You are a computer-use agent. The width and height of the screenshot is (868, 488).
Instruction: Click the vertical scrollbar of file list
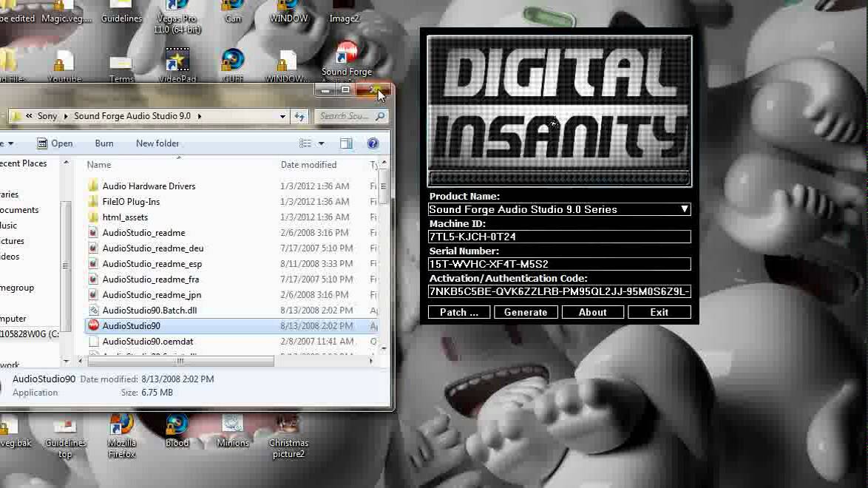[x=384, y=186]
